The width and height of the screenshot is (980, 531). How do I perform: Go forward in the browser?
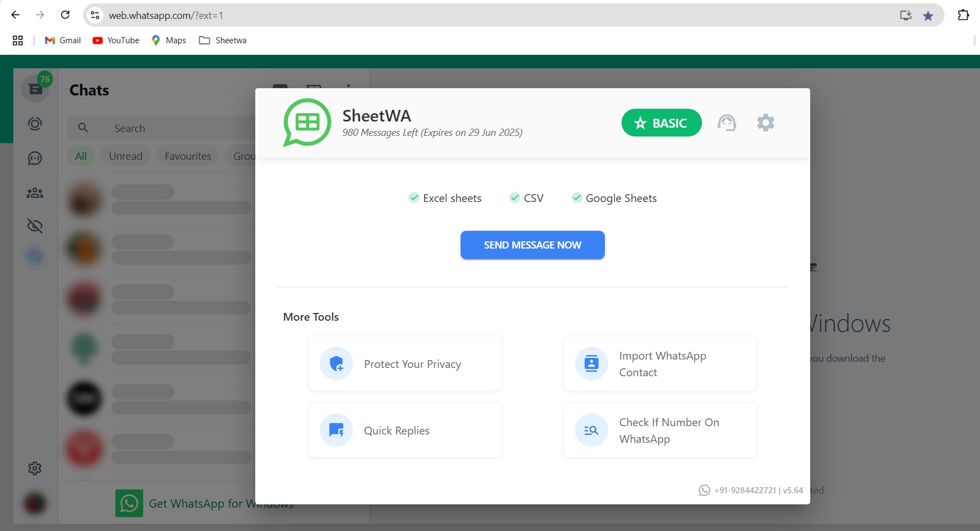pyautogui.click(x=40, y=15)
